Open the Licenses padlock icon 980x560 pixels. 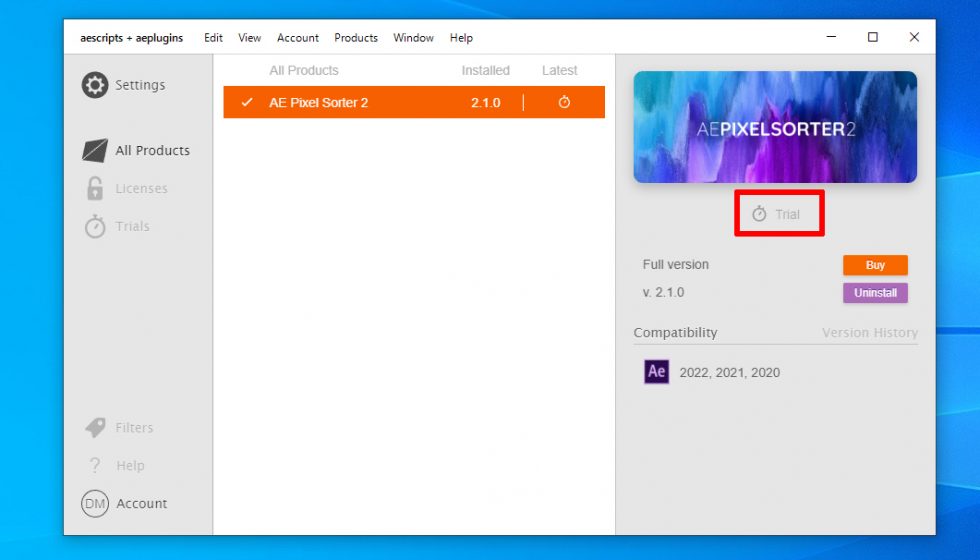pos(95,188)
